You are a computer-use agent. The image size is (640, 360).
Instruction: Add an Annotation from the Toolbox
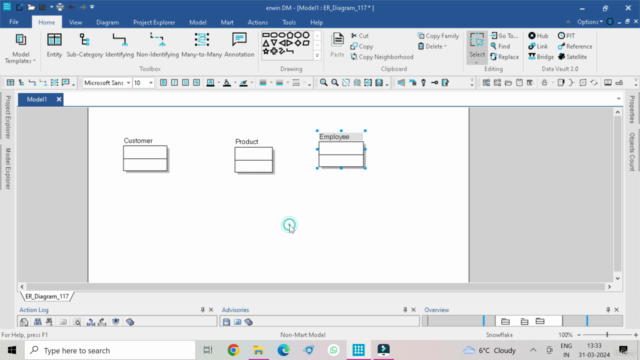tap(239, 45)
